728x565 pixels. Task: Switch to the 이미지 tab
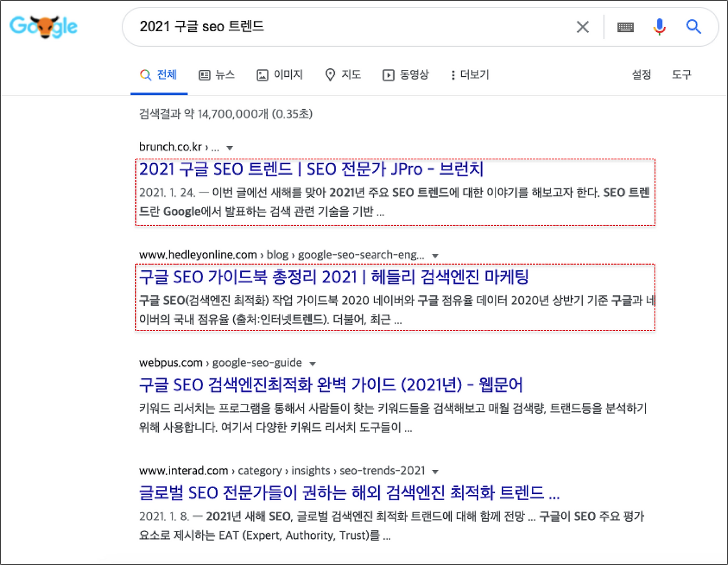(x=280, y=75)
